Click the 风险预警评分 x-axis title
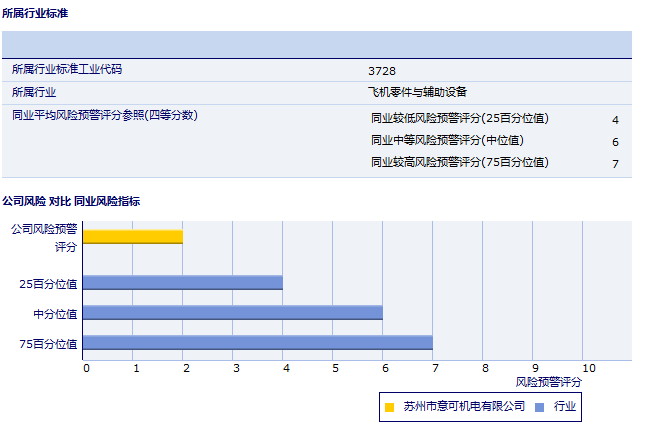648x437 pixels. (548, 382)
